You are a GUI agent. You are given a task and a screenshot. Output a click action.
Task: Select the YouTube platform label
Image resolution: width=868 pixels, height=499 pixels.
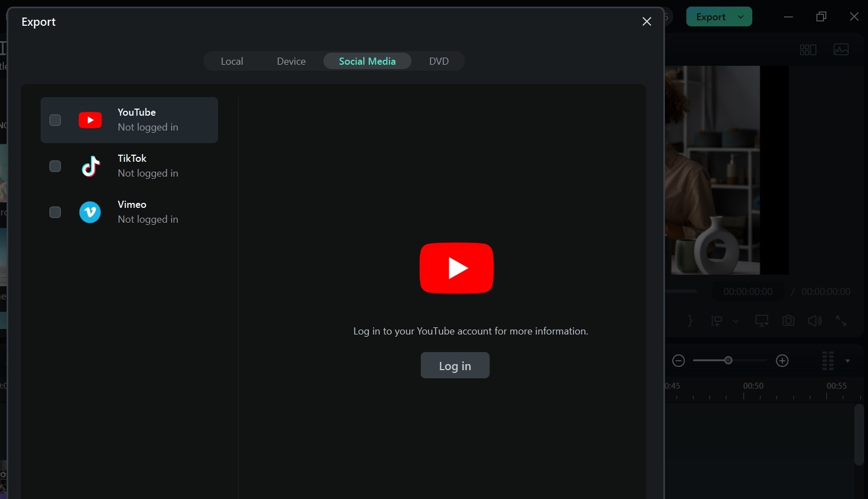coord(137,112)
